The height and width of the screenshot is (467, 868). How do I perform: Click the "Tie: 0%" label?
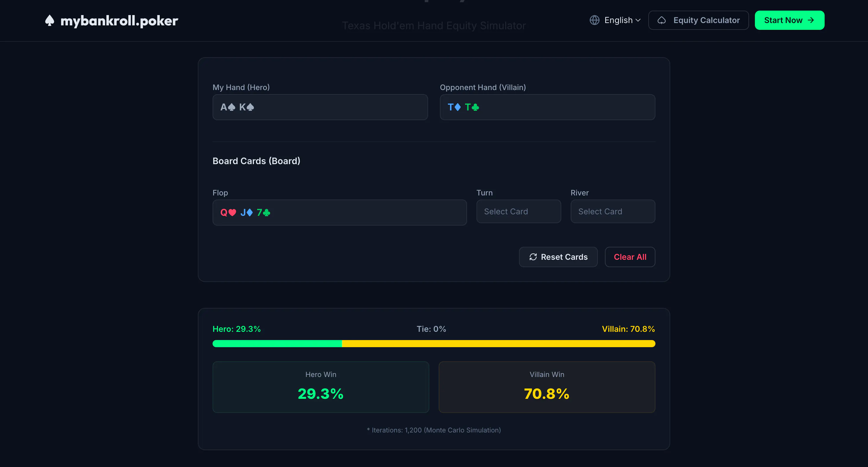click(x=431, y=329)
